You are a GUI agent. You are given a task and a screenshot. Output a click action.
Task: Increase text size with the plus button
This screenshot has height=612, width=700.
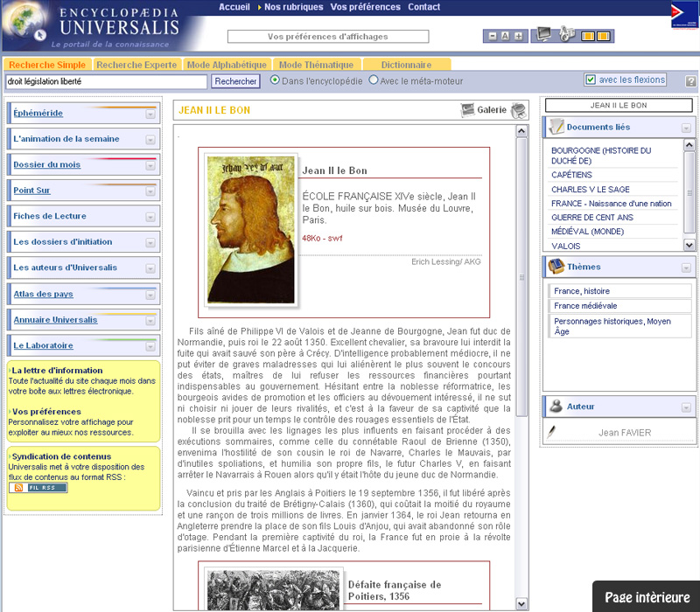518,36
